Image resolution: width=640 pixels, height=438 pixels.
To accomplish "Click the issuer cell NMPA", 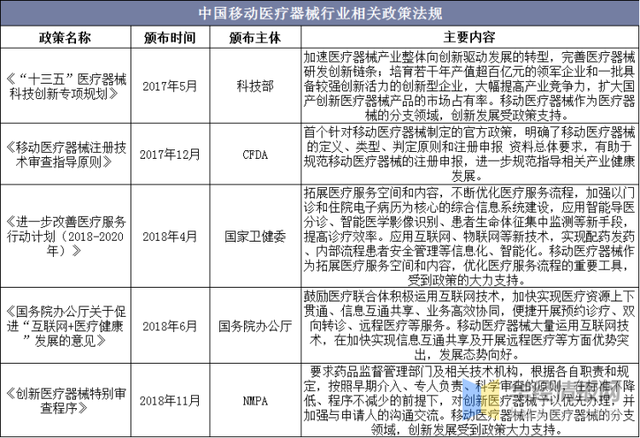I will pos(255,401).
